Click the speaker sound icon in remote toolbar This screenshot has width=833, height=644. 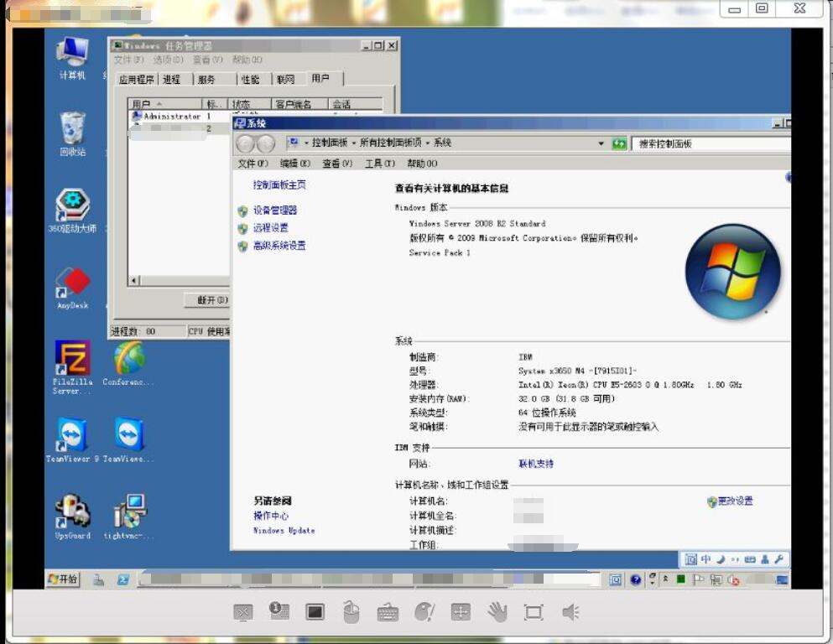pos(570,613)
